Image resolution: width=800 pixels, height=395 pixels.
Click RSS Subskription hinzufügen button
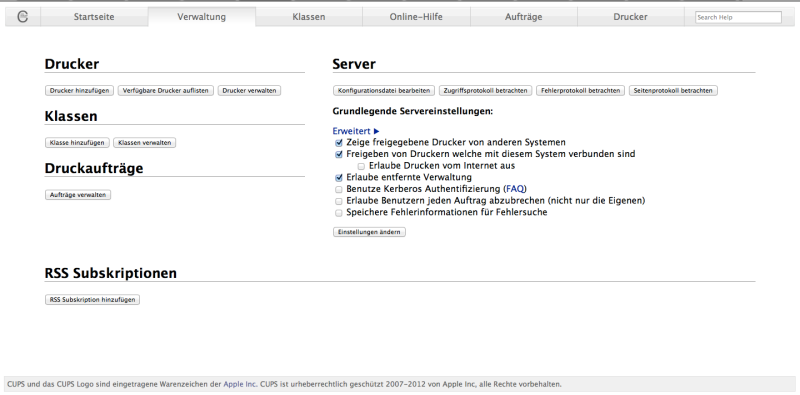click(x=92, y=300)
